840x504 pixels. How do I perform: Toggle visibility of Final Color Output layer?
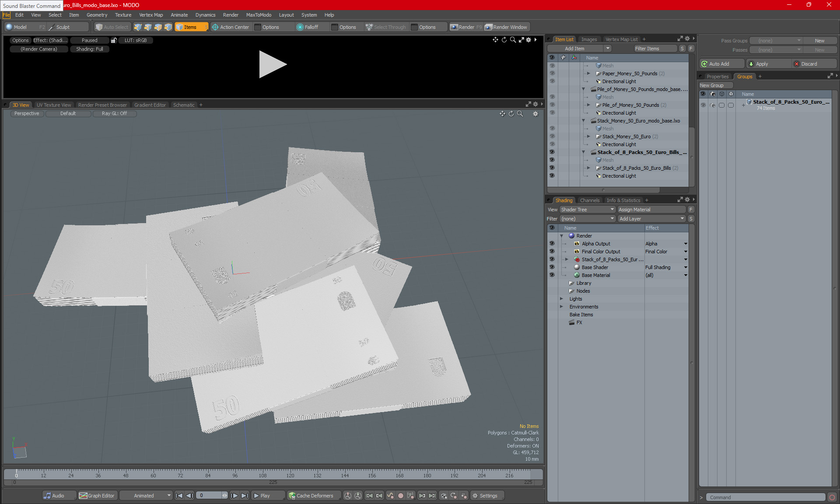pyautogui.click(x=552, y=252)
